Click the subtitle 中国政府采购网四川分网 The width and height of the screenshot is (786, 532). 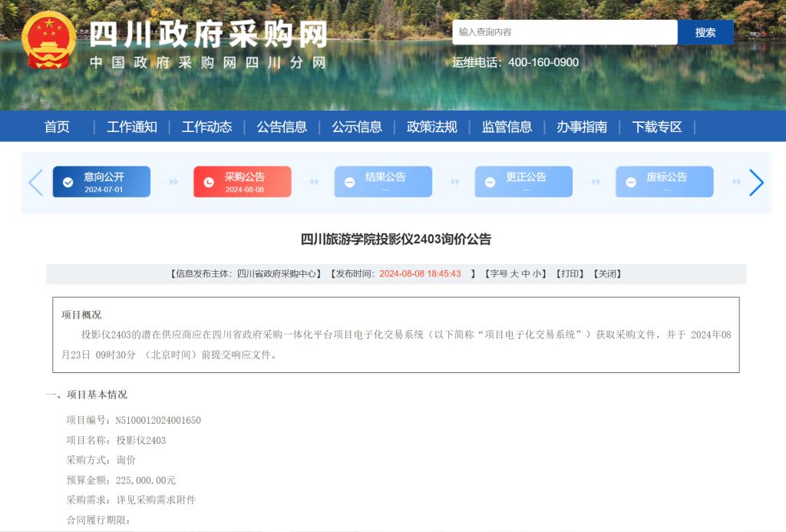(x=208, y=63)
